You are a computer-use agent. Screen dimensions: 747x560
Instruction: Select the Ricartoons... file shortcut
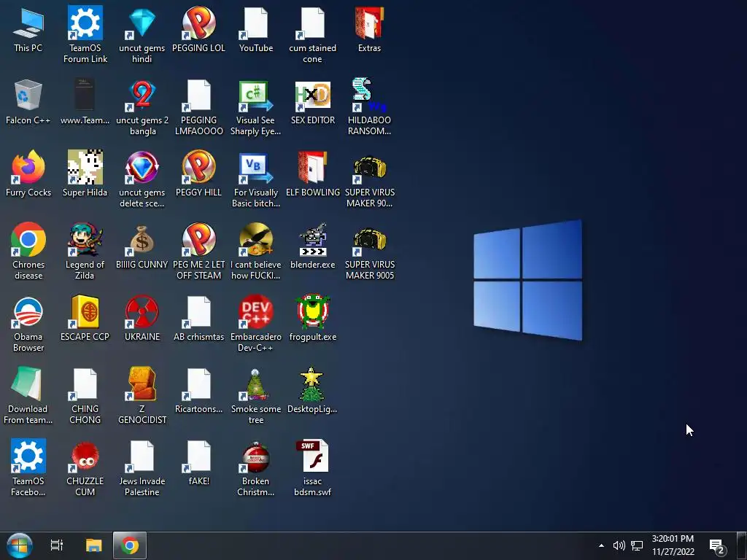point(198,391)
